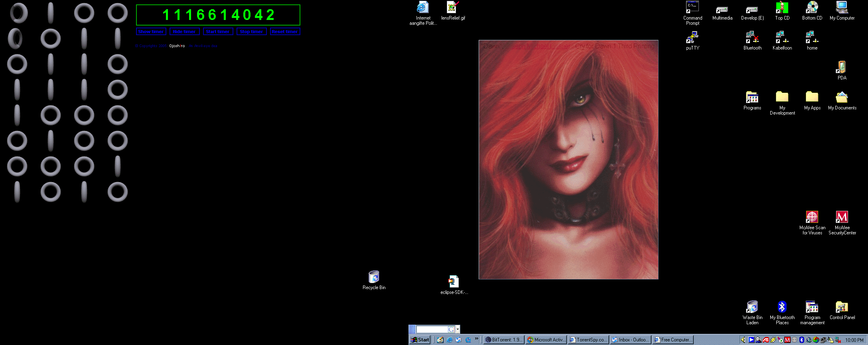Expand the Quick Launch overflow chevron
This screenshot has height=345, width=868.
coord(476,339)
